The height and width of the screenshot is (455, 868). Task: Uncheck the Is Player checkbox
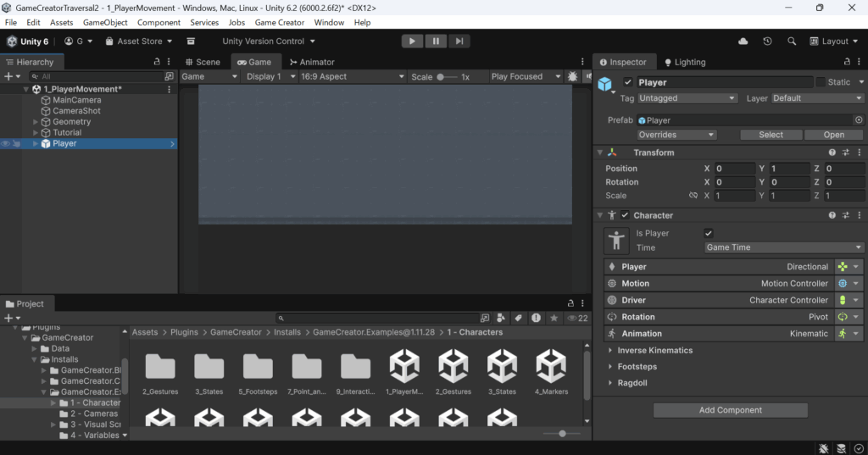pos(709,233)
